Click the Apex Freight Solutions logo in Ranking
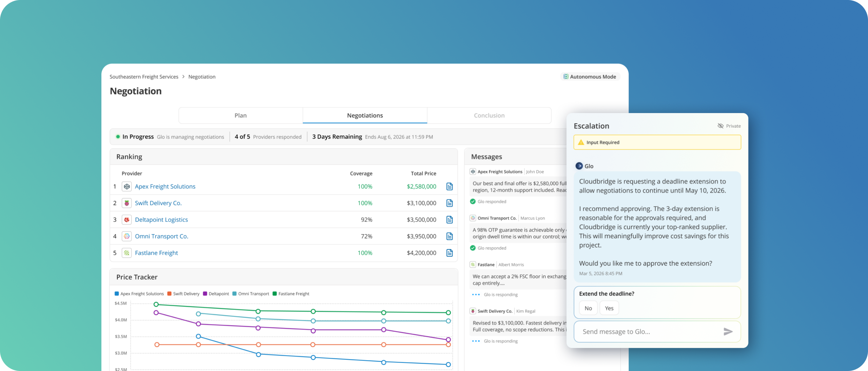The height and width of the screenshot is (371, 868). [x=127, y=186]
